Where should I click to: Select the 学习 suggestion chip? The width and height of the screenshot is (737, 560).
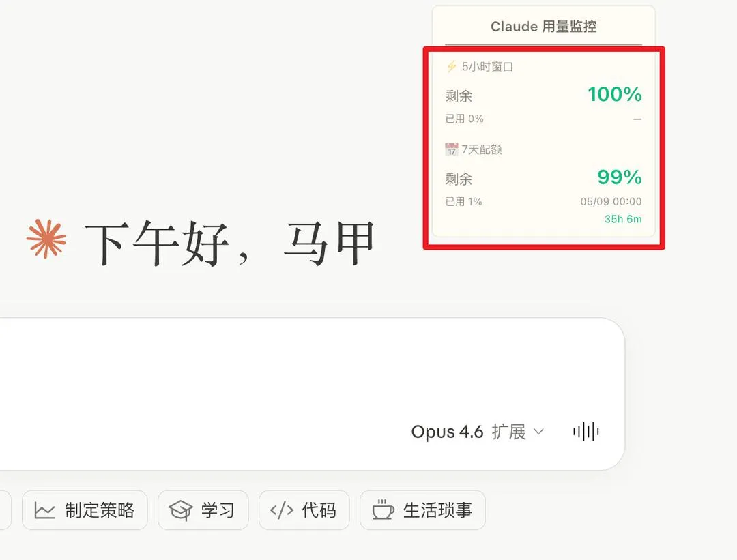[203, 510]
